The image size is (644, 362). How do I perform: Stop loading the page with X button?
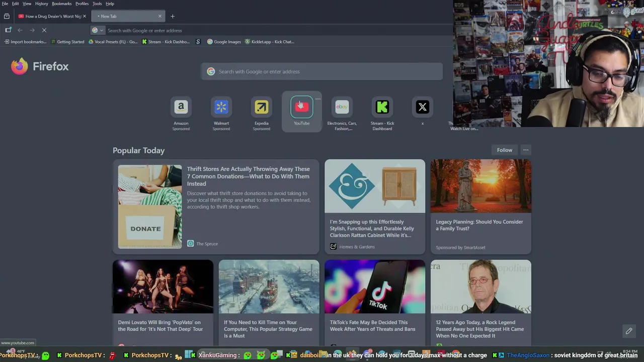coord(44,30)
